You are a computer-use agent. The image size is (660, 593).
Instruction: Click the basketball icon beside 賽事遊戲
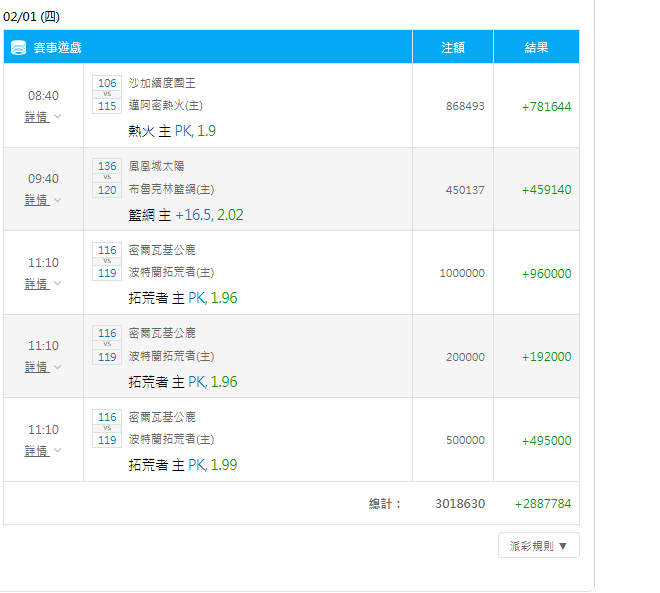click(18, 48)
